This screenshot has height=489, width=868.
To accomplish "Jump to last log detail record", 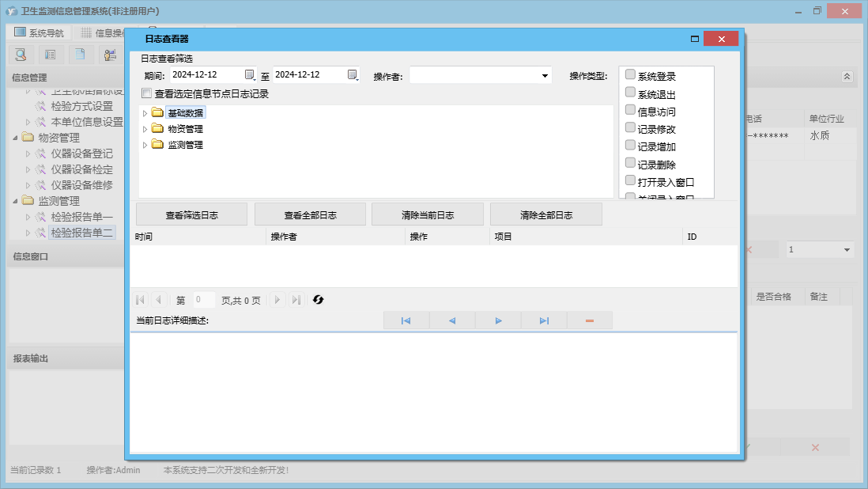I will coord(544,320).
